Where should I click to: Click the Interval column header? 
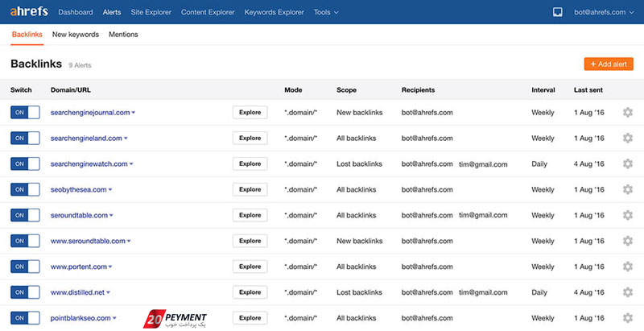point(543,90)
